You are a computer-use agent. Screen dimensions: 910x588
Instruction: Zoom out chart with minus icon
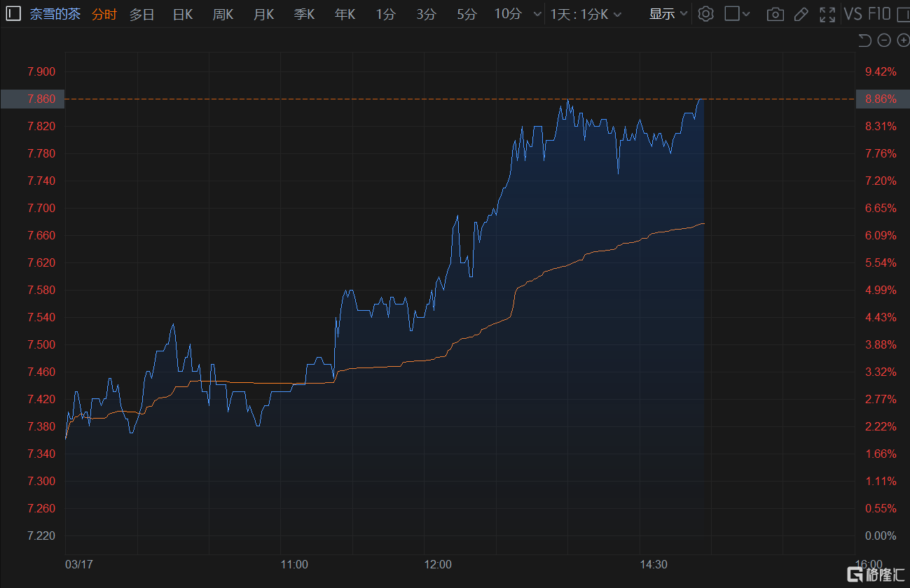point(884,41)
